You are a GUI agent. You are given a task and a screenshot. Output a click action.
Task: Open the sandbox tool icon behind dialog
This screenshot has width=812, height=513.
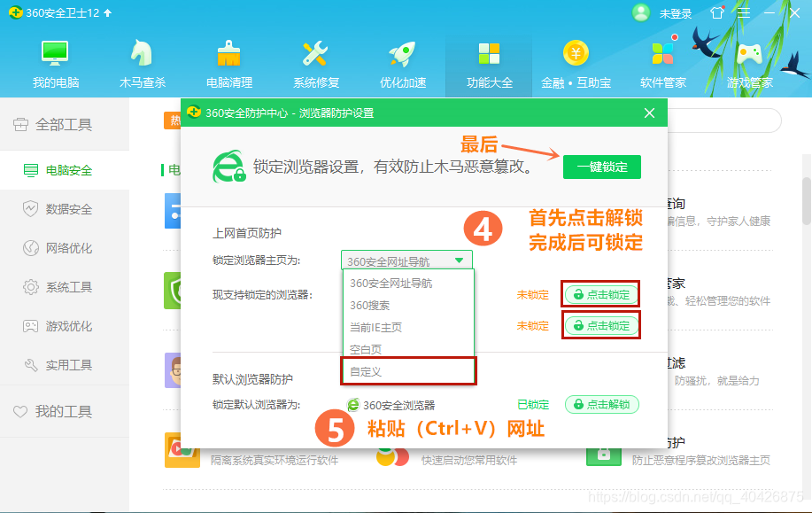182,450
